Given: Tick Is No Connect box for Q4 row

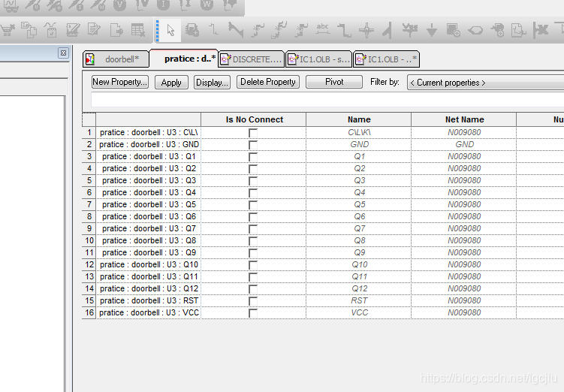Looking at the screenshot, I should tap(253, 193).
